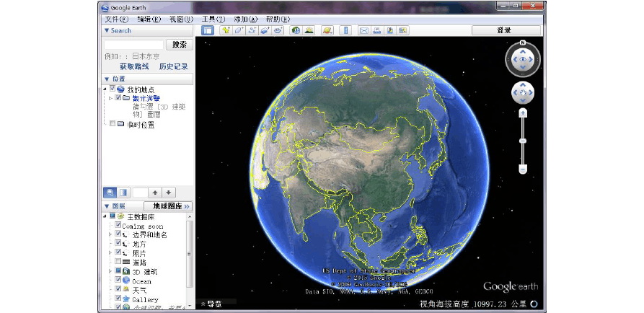
Task: Click the magnifier search-places icon
Action: [x=110, y=193]
